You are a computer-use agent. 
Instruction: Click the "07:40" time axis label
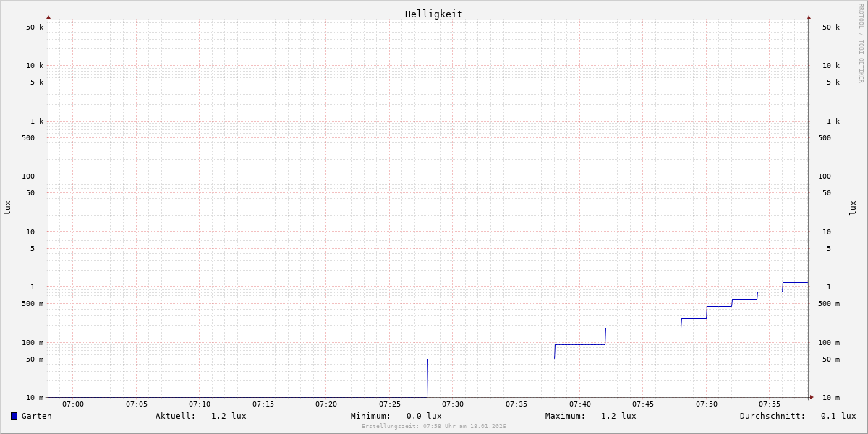pos(580,404)
